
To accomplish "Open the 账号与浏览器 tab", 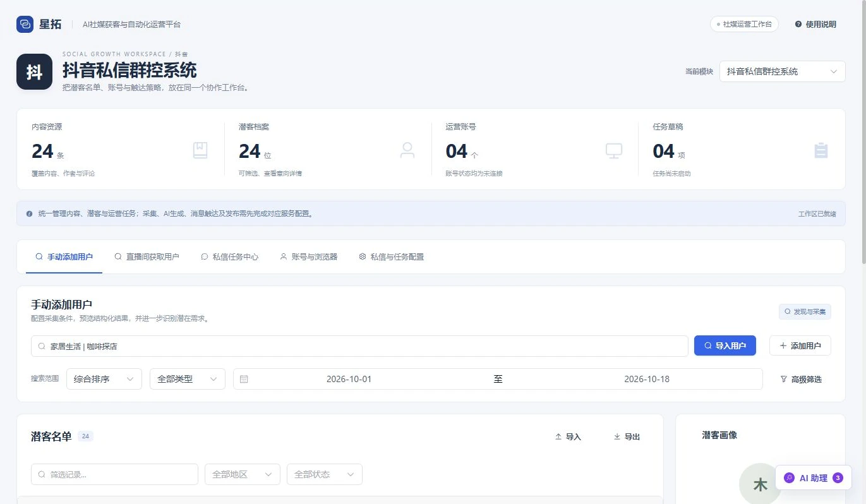I will [309, 256].
